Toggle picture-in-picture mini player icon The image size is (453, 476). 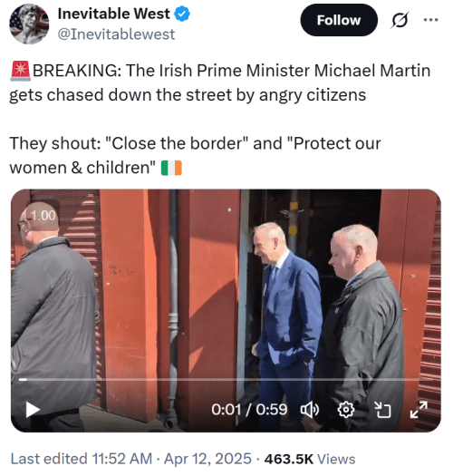[382, 410]
